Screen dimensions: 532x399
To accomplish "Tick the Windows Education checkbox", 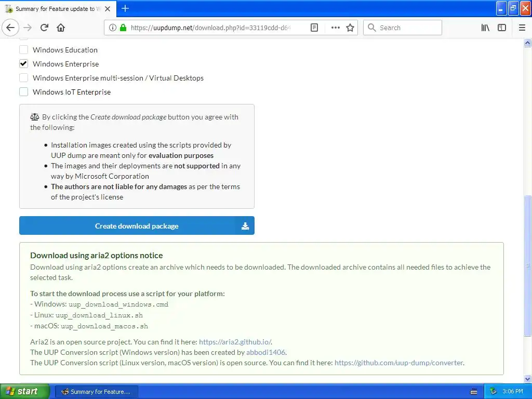I will pos(23,50).
